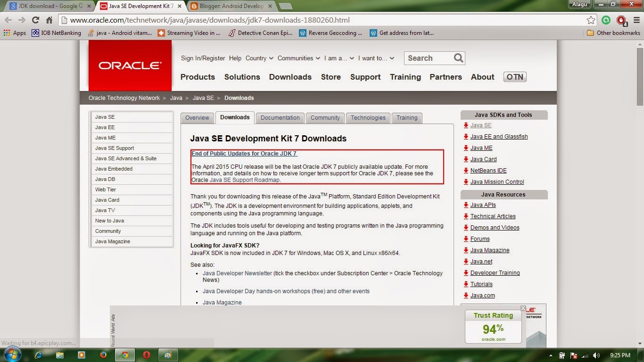Open the Java SE Support Roadmap link
This screenshot has width=644, height=362.
coord(245,180)
